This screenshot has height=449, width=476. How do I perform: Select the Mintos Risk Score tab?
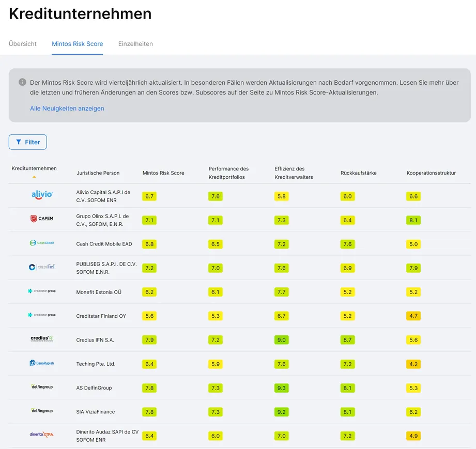[78, 44]
